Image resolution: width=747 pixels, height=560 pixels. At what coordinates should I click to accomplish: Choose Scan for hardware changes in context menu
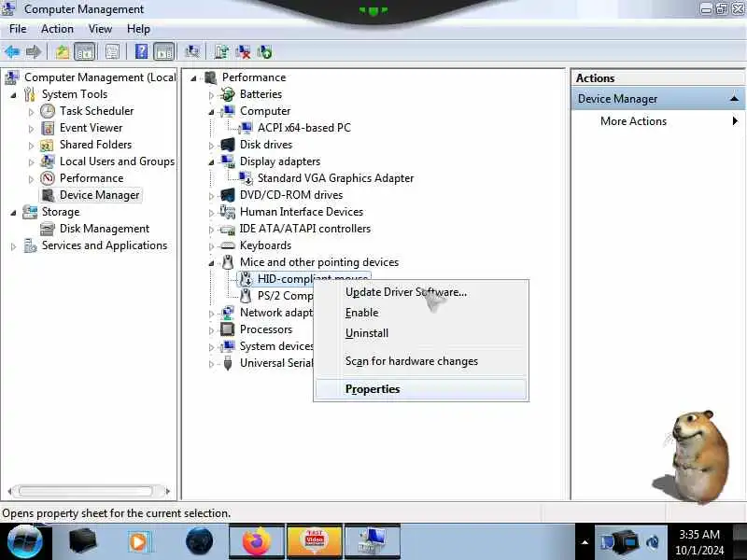[x=421, y=361]
